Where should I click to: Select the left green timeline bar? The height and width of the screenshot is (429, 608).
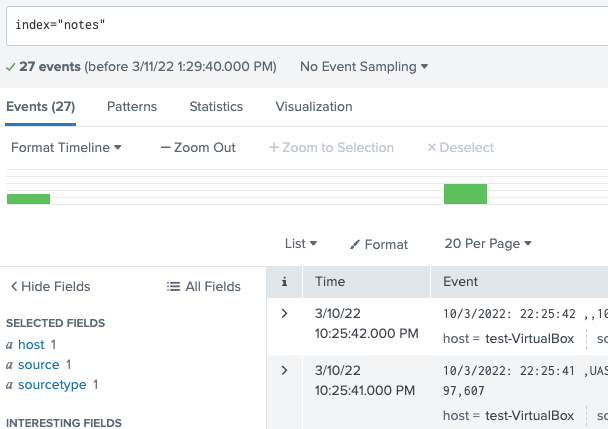pos(28,199)
